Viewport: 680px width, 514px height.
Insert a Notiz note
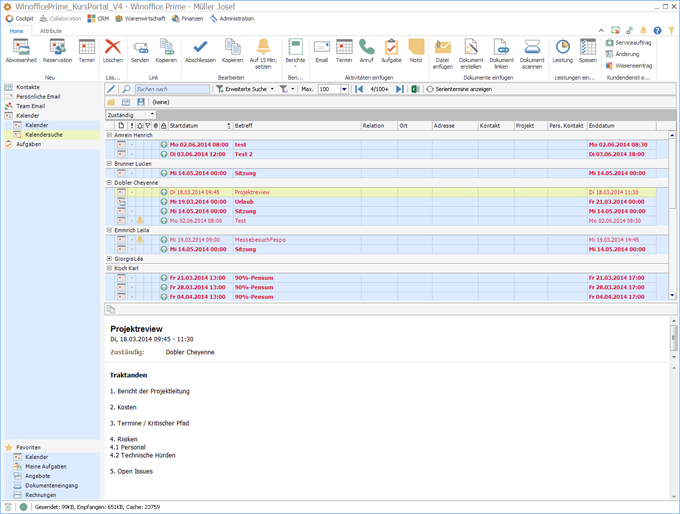click(x=416, y=51)
